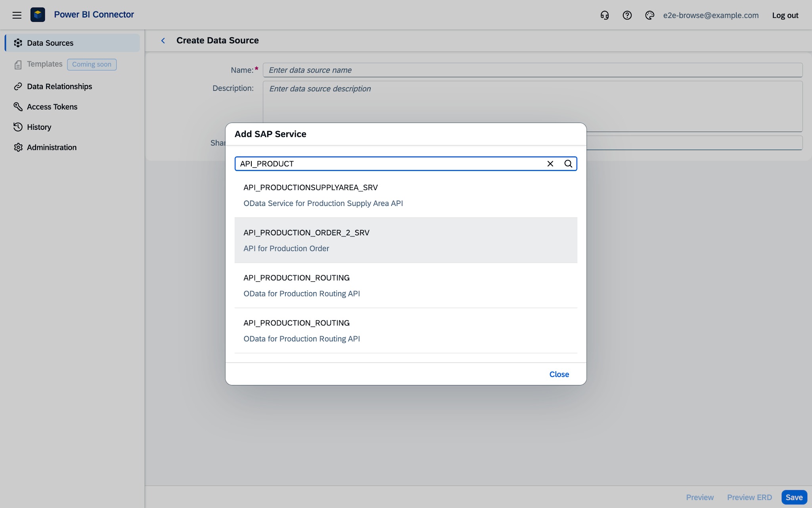Click the back arrow beside Create Data Source
The width and height of the screenshot is (812, 508).
point(163,40)
